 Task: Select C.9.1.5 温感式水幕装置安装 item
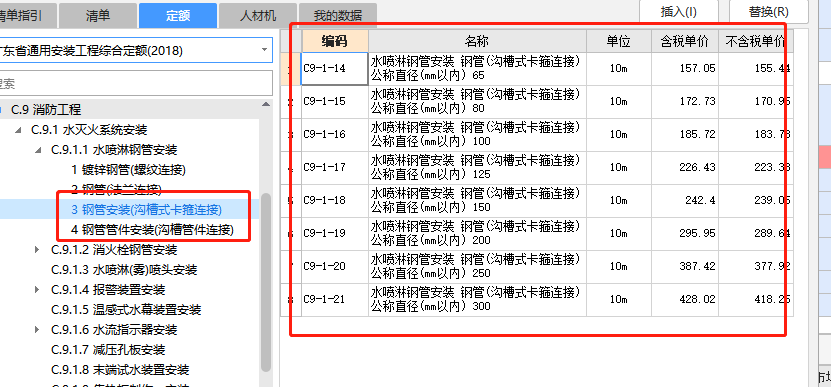(126, 310)
